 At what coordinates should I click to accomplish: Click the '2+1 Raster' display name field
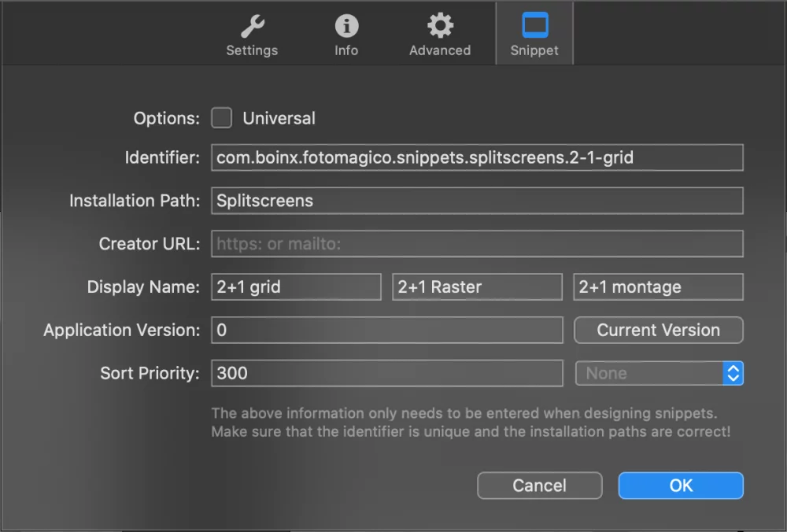click(477, 287)
